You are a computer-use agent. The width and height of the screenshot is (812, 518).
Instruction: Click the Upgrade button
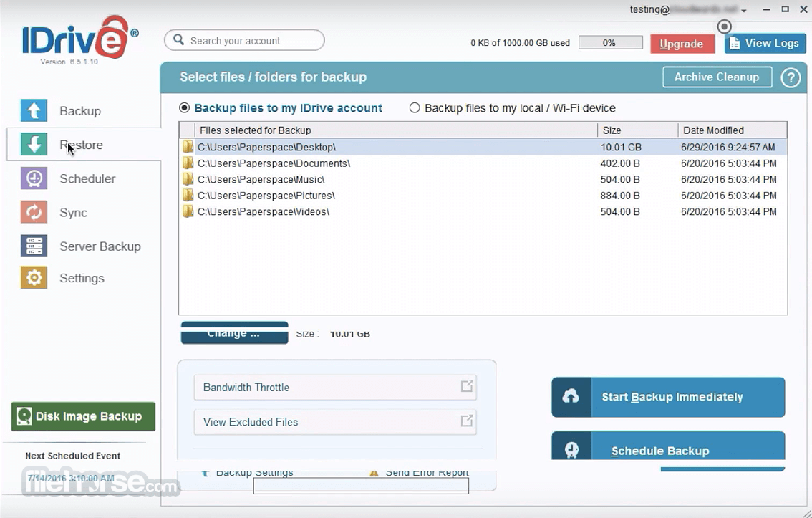(x=682, y=44)
